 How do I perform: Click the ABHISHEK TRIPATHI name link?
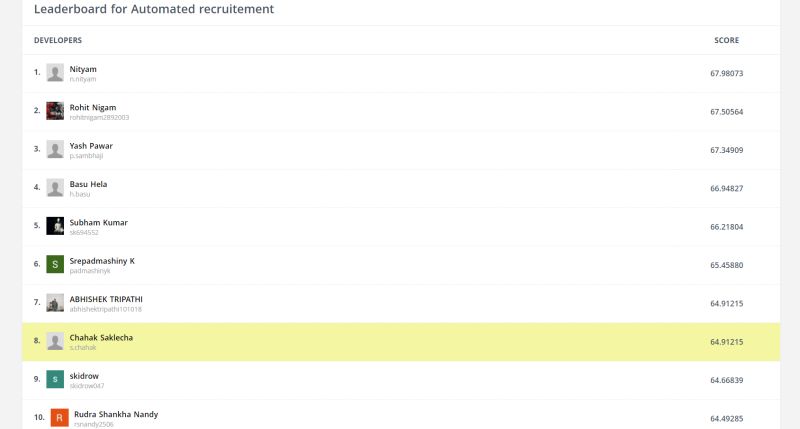point(106,299)
